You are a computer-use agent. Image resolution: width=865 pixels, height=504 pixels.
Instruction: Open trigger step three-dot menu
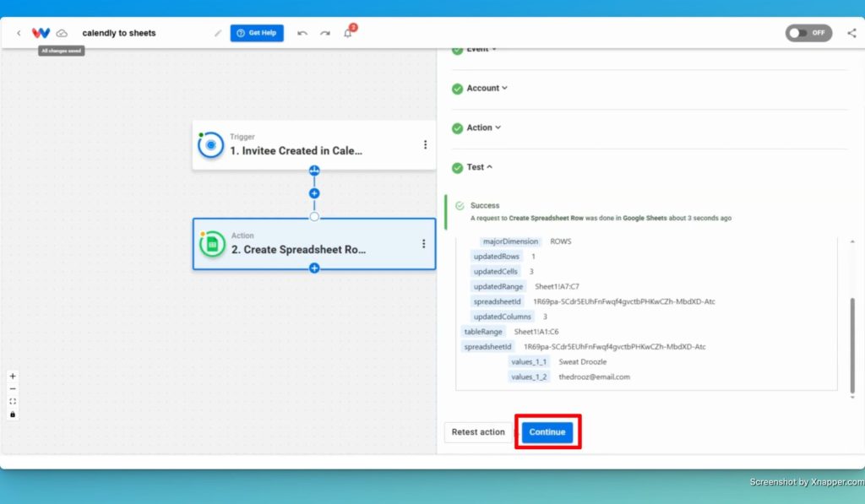point(425,144)
